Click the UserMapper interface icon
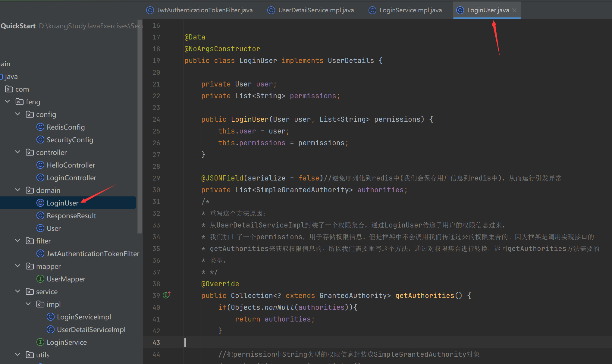This screenshot has width=612, height=364. pyautogui.click(x=40, y=279)
